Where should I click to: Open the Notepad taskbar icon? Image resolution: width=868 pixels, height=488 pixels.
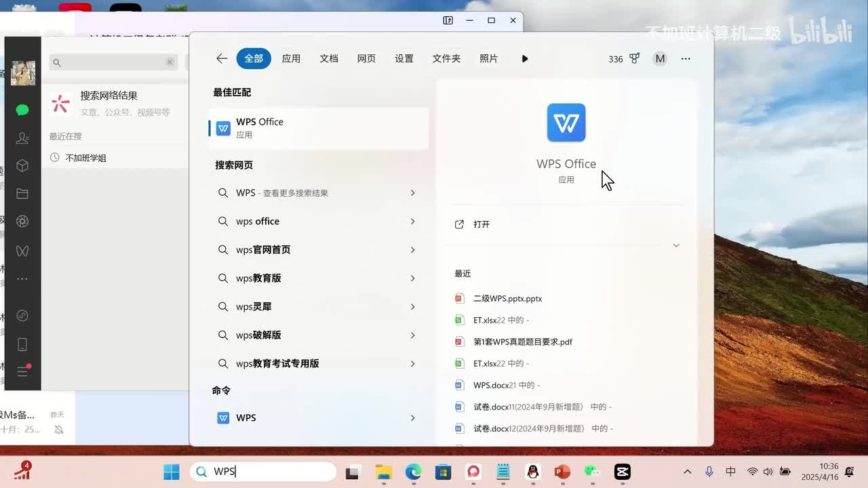502,472
